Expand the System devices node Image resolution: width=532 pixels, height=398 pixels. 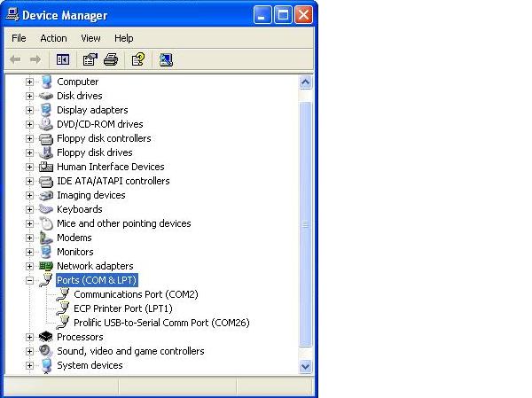pyautogui.click(x=29, y=365)
